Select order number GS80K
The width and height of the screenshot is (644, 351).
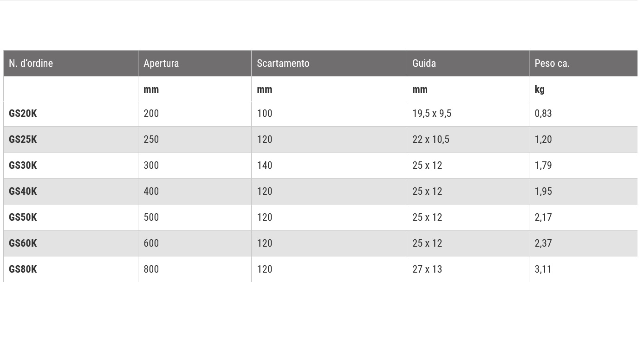pos(23,269)
